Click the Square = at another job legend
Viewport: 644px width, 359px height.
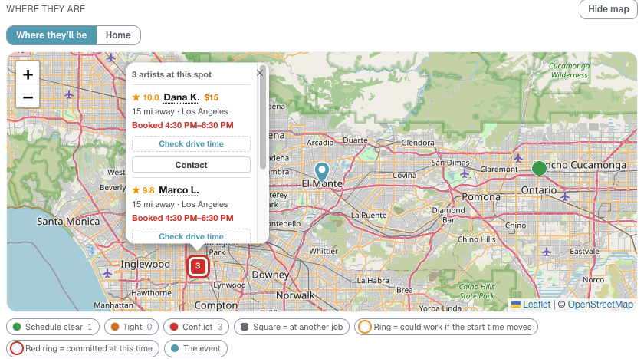[291, 327]
